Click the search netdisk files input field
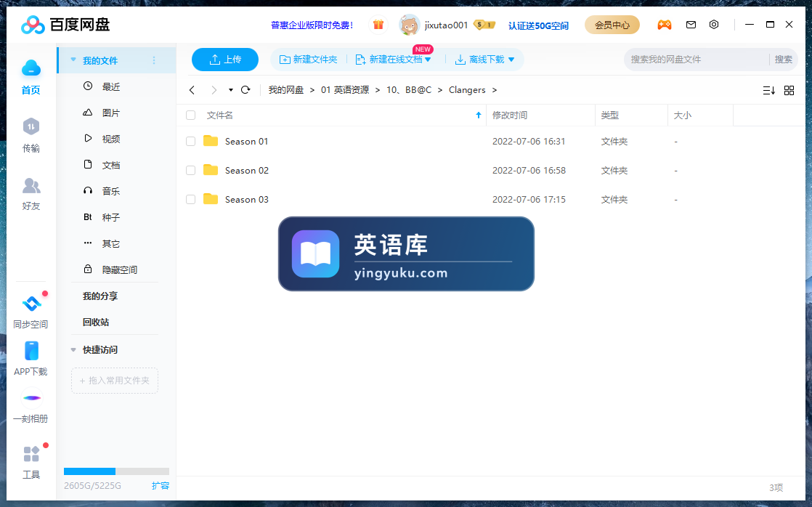The height and width of the screenshot is (507, 812). point(697,60)
